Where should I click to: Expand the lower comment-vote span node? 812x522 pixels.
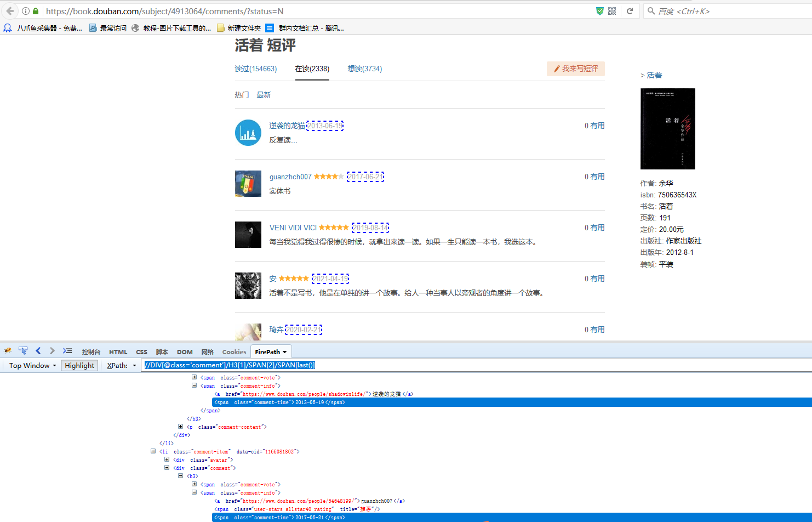194,484
